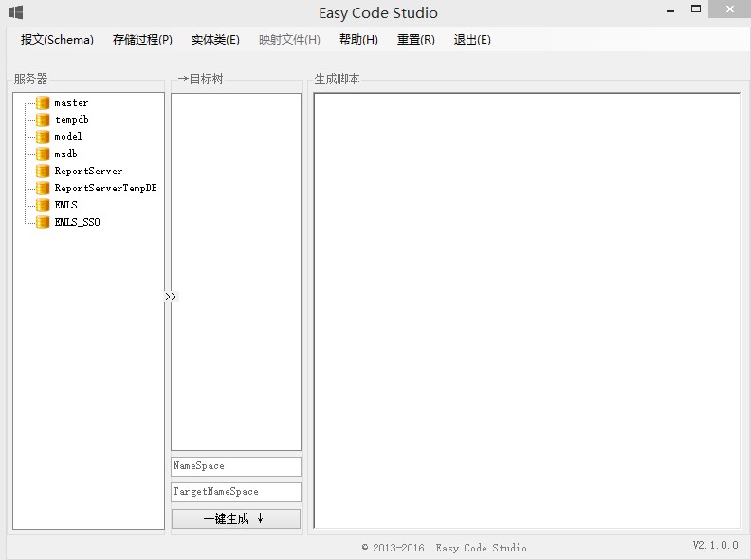Select the EMLS tree node label
751x560 pixels.
pos(65,205)
